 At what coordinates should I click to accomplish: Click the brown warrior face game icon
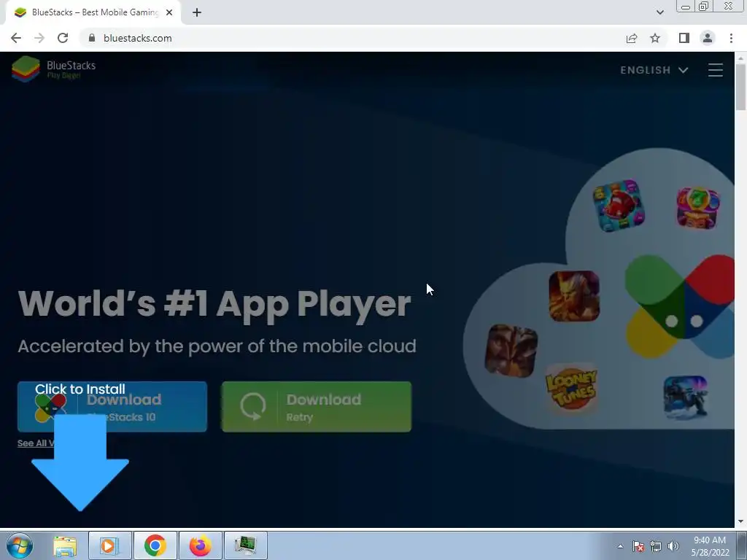pos(511,351)
